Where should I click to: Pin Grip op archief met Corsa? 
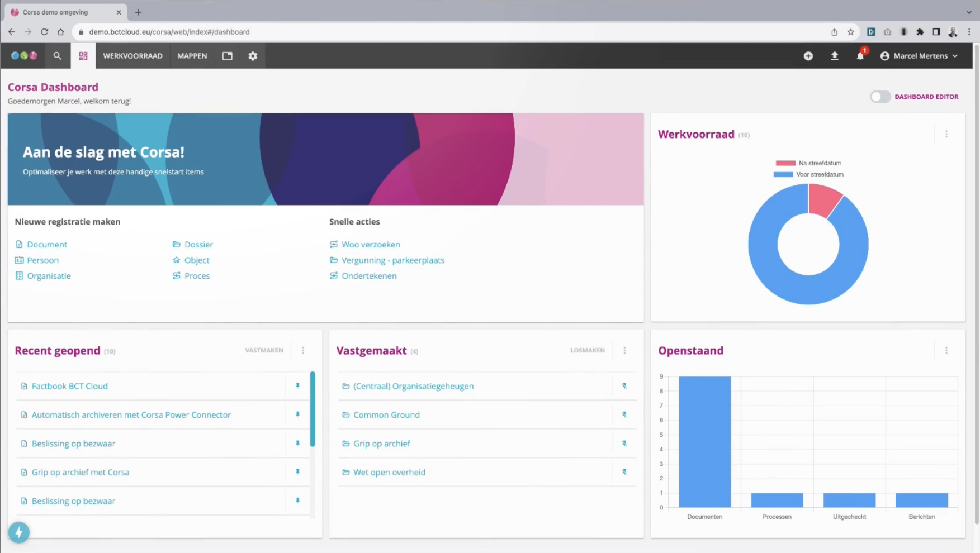pos(297,472)
